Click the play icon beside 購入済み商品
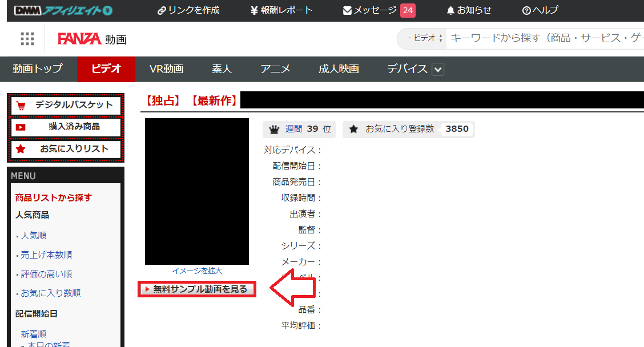 click(21, 127)
